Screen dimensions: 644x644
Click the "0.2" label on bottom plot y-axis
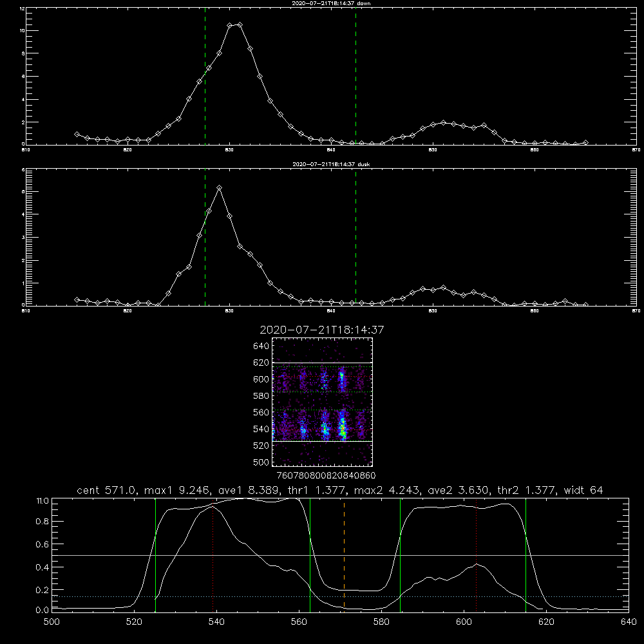point(43,590)
